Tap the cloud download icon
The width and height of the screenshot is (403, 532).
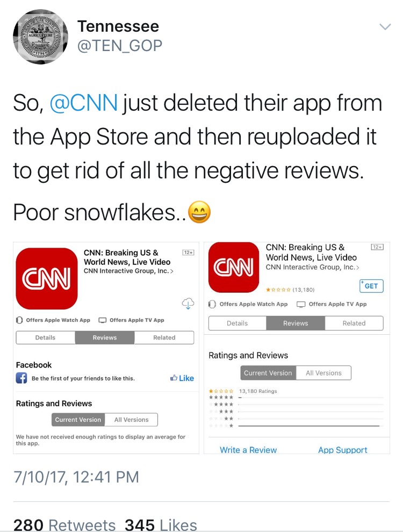coord(188,303)
